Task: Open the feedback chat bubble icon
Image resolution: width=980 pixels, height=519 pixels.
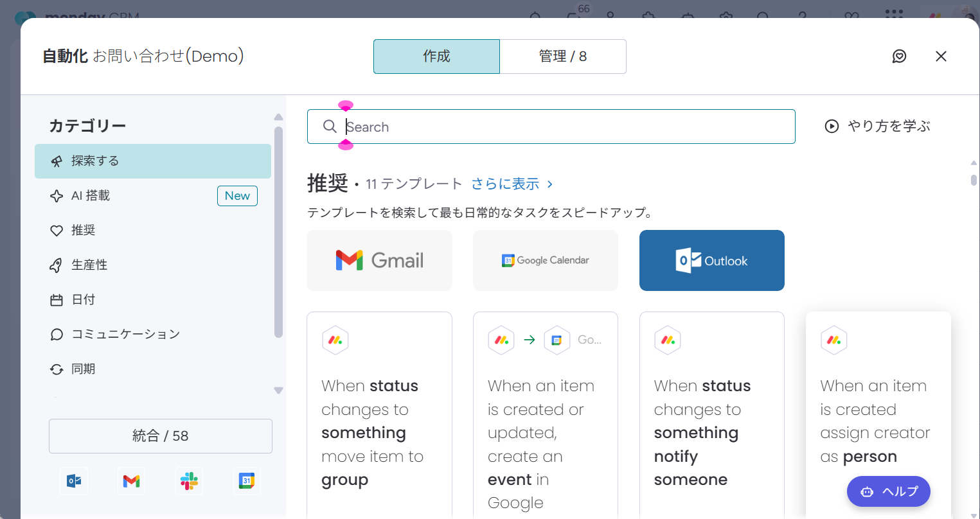Action: [x=899, y=57]
